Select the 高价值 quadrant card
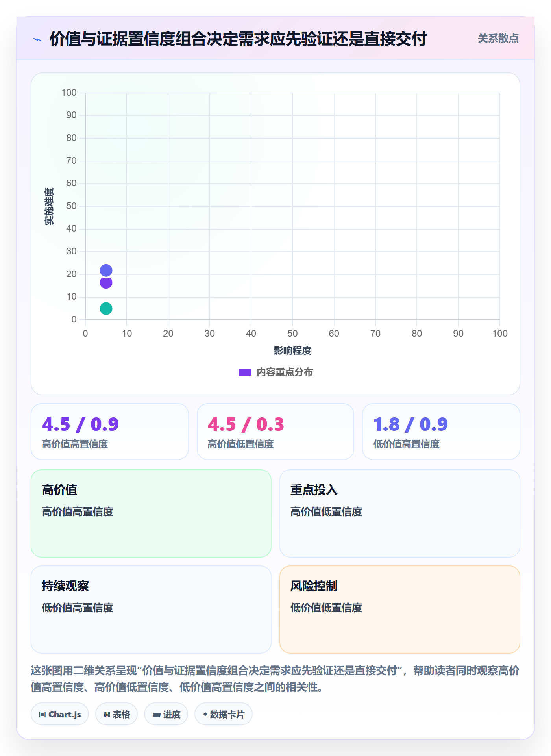The image size is (551, 756). pyautogui.click(x=151, y=513)
